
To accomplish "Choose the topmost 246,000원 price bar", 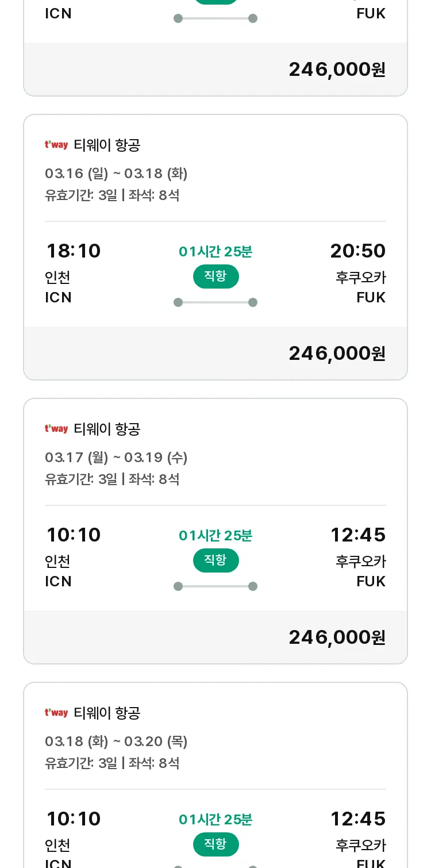I will coord(215,69).
